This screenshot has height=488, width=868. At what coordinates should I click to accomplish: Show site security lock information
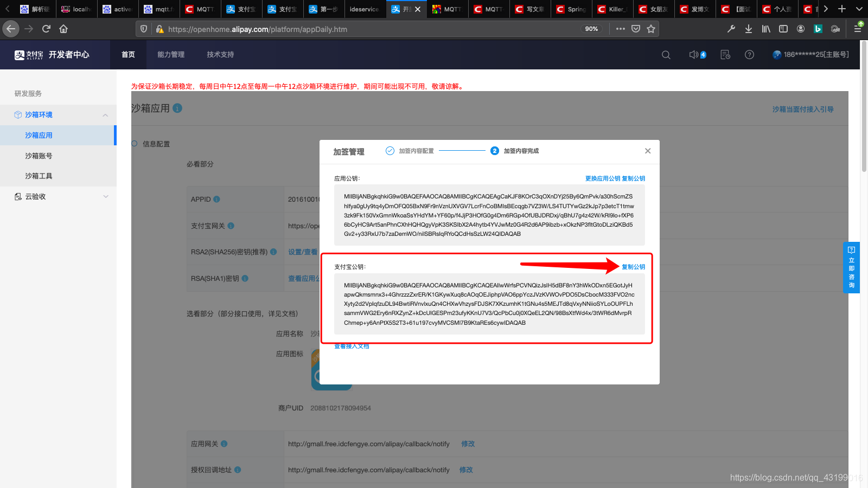tap(159, 29)
